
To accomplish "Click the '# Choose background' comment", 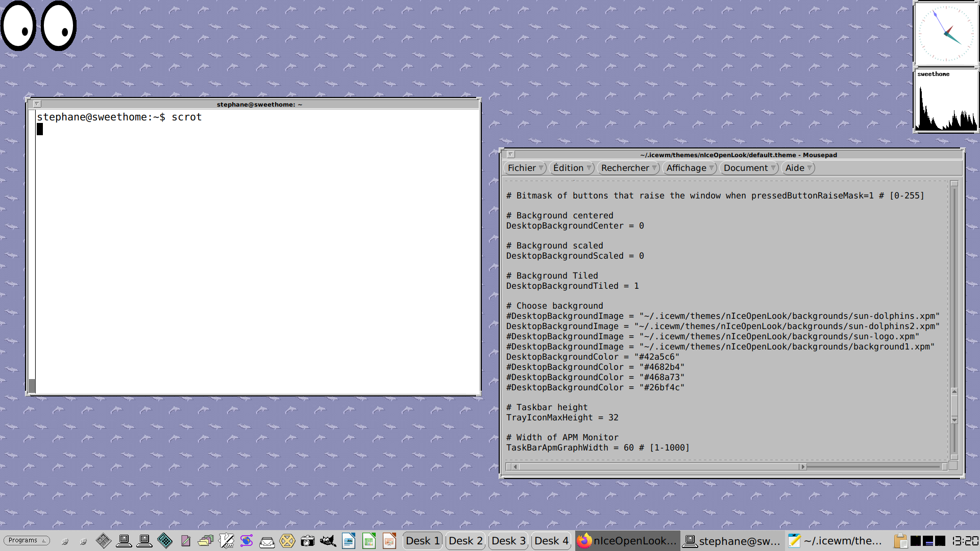I will click(554, 306).
